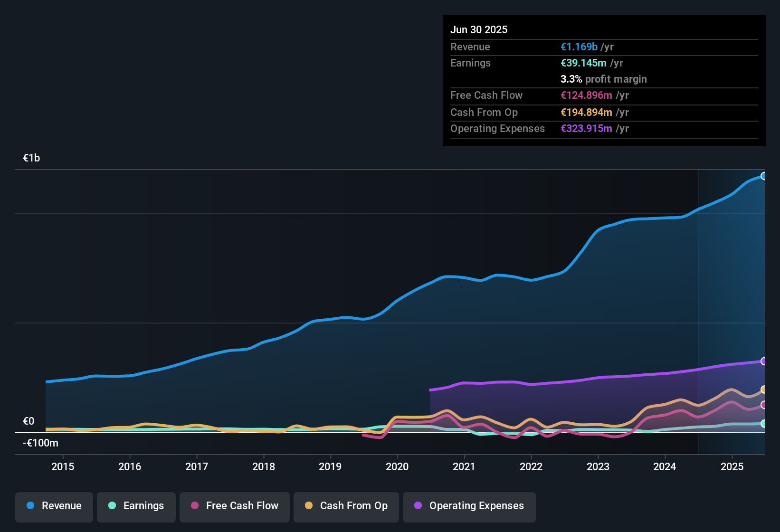Click the €1.169b revenue value in tooltip

click(x=579, y=47)
